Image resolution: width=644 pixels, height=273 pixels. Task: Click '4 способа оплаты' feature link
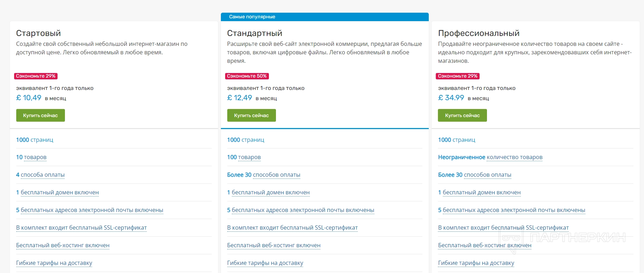40,175
